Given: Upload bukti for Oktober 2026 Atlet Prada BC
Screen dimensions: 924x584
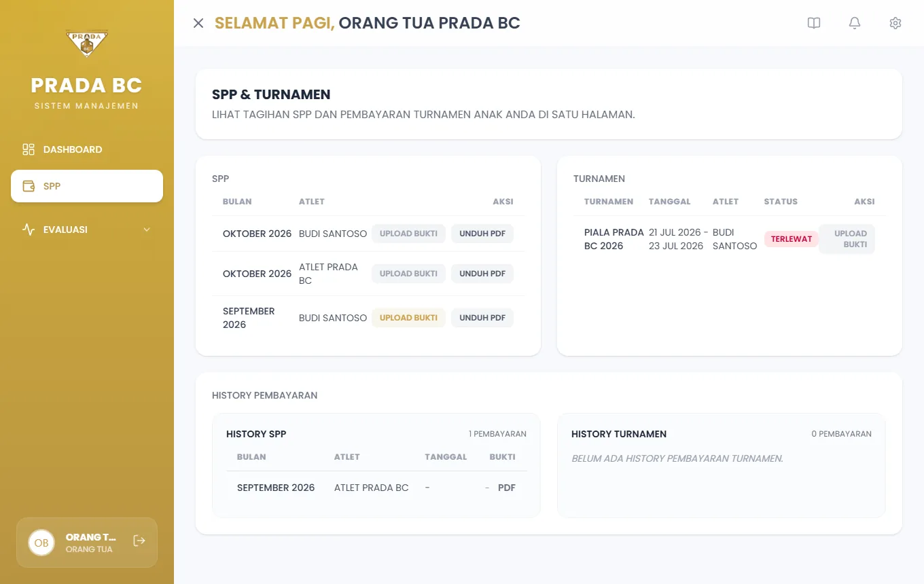Looking at the screenshot, I should pyautogui.click(x=408, y=274).
